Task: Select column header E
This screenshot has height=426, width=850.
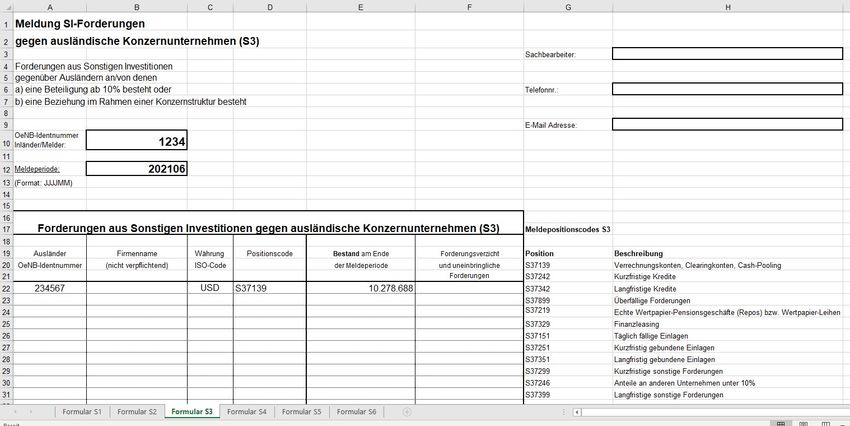Action: click(360, 7)
